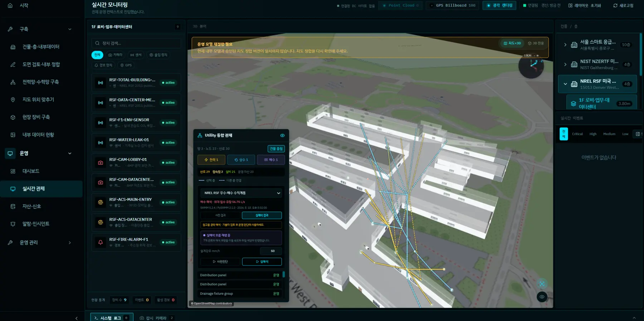
Task: Select the 카메라 device filter tab
Action: (115, 55)
